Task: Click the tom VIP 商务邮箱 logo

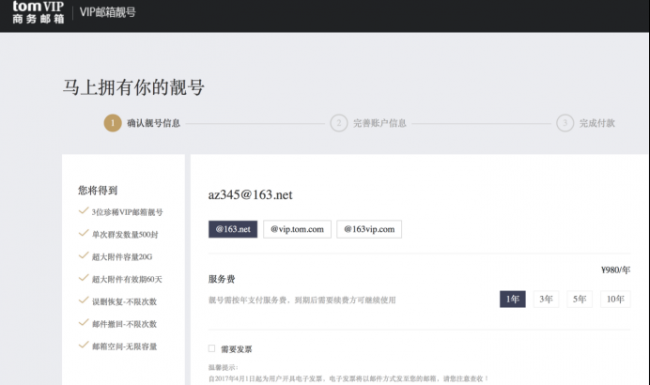Action: coord(38,12)
